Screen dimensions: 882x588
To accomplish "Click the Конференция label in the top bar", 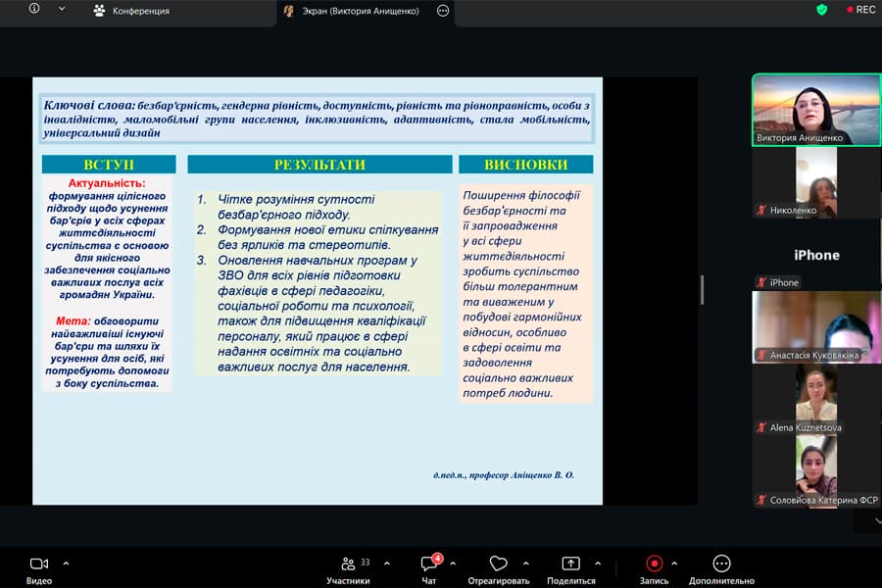I will tap(140, 11).
